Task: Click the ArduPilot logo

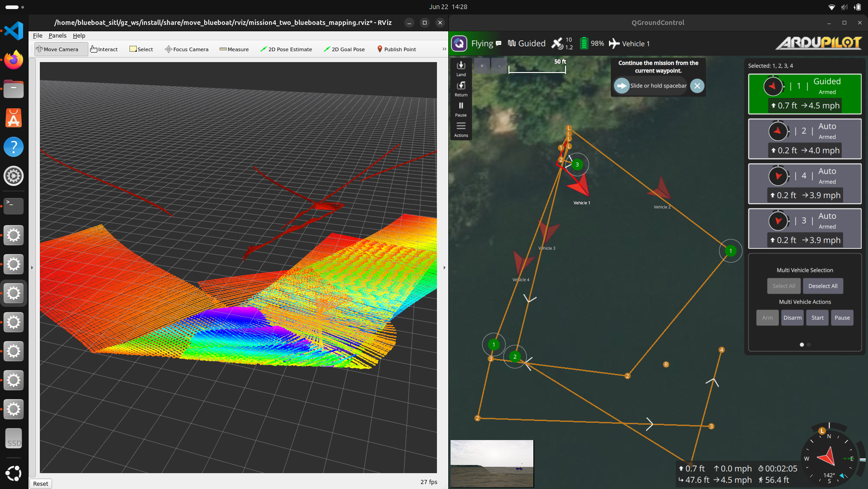Action: (x=818, y=43)
